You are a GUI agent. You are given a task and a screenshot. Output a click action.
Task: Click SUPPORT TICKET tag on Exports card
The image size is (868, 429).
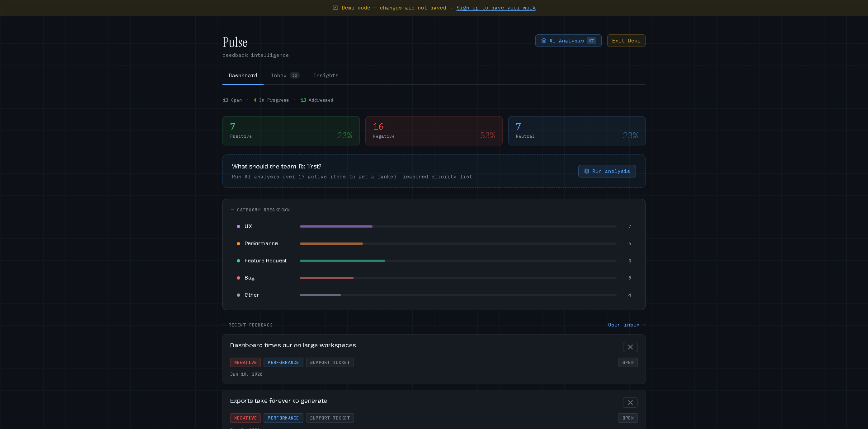(x=330, y=418)
